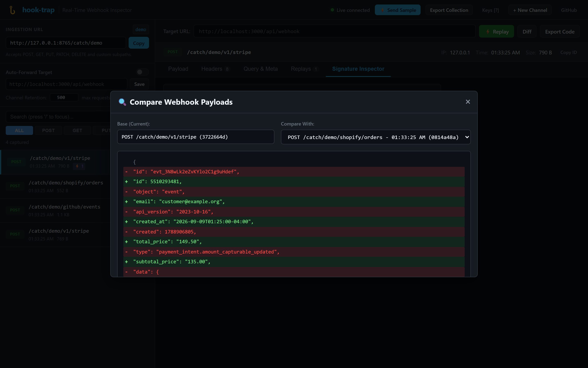Click the + New Channel button
The image size is (588, 368).
coord(530,10)
